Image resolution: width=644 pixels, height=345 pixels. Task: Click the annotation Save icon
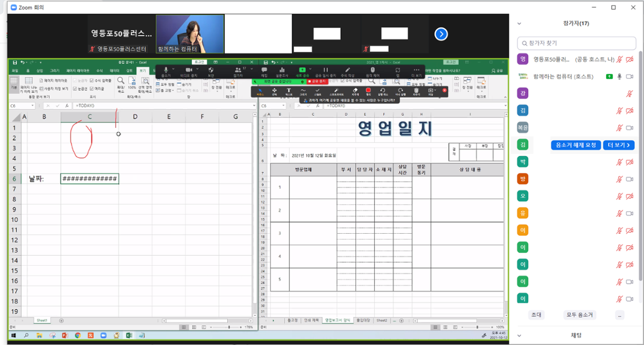(430, 90)
